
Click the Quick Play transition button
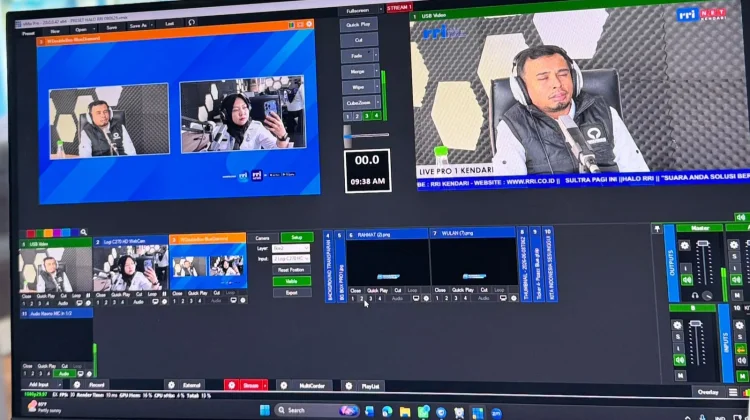click(359, 24)
